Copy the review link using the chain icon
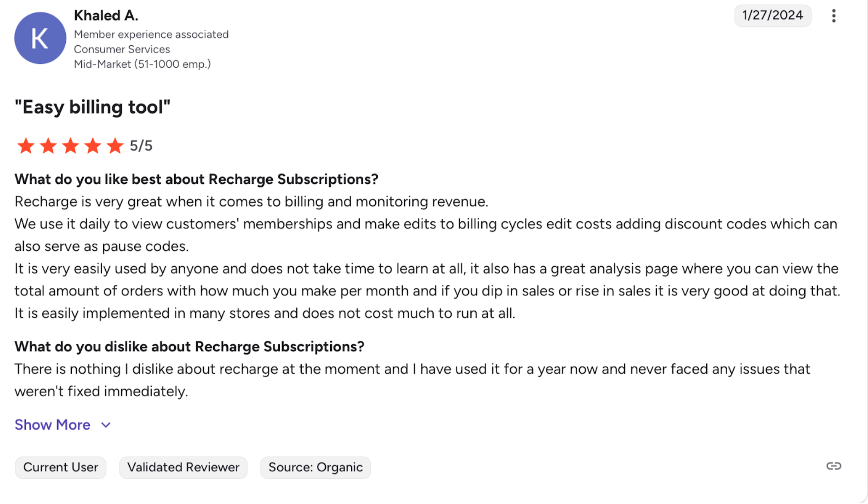This screenshot has height=504, width=868. (833, 466)
